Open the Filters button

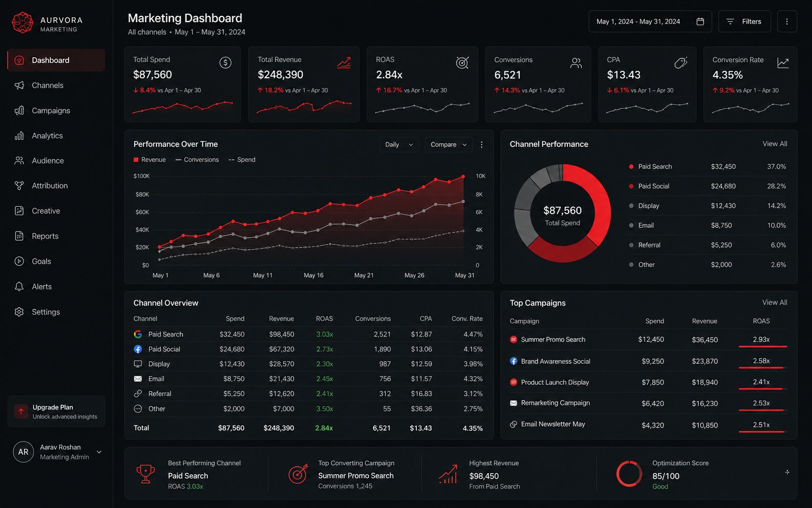[744, 22]
